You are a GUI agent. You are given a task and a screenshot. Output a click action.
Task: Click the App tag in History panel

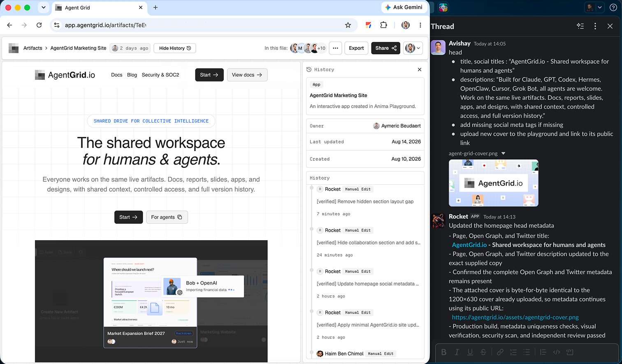pos(316,85)
